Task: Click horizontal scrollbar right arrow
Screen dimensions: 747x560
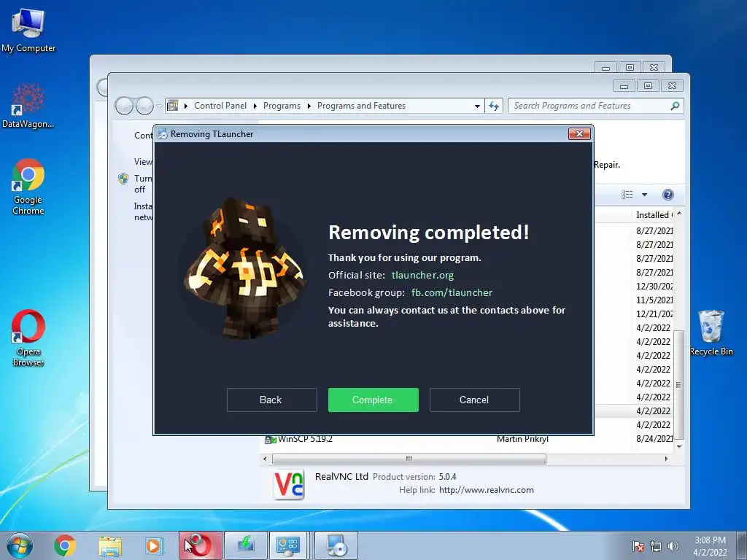Action: tap(667, 459)
